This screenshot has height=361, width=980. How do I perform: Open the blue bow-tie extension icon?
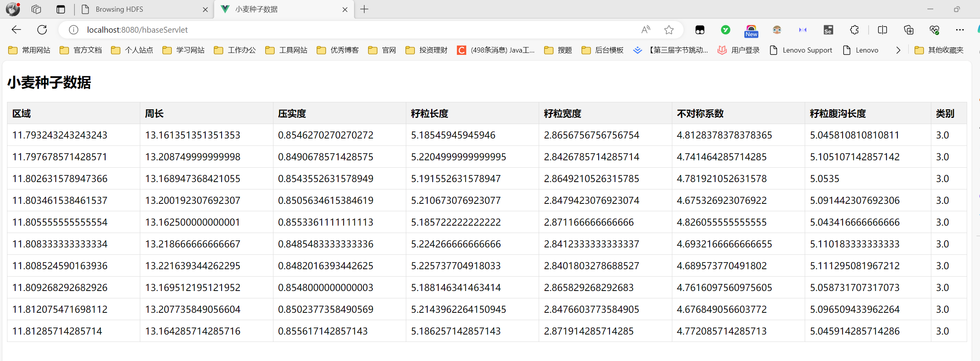(x=803, y=30)
